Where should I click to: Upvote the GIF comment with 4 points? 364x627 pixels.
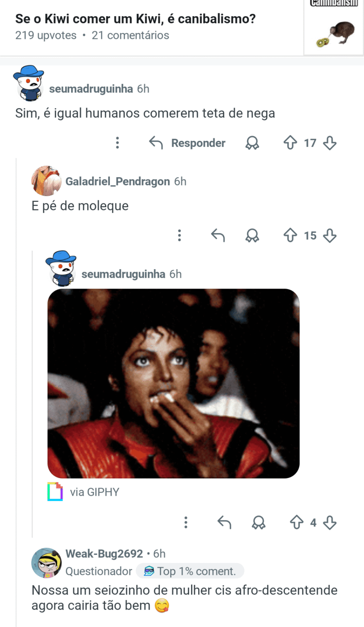(296, 522)
